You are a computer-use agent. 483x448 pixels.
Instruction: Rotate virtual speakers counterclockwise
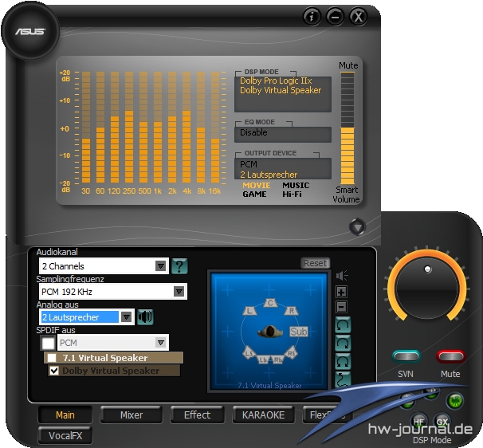(343, 324)
